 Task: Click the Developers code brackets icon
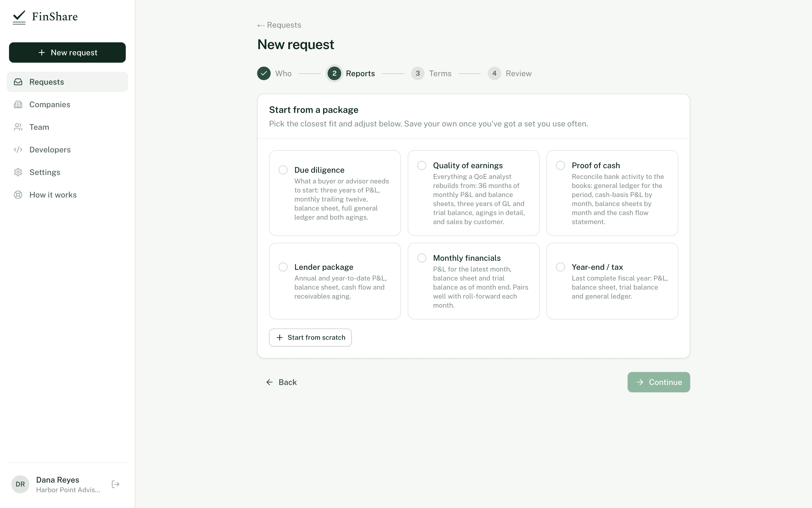coord(18,150)
